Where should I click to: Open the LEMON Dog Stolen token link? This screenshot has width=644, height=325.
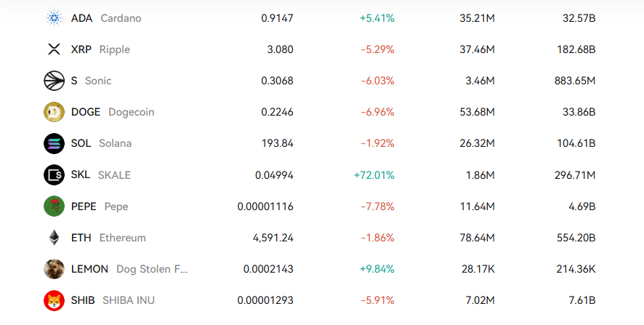pyautogui.click(x=129, y=269)
